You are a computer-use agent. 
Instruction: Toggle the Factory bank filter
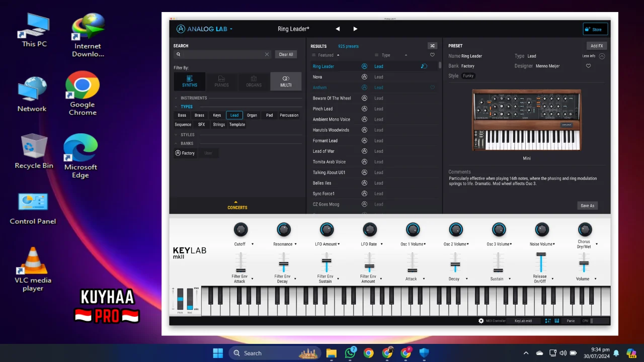click(185, 153)
